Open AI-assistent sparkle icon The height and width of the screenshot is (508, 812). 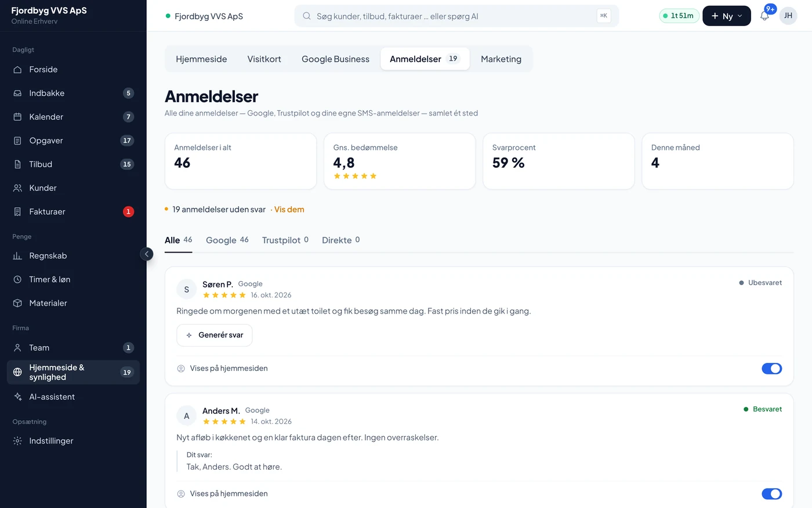(x=17, y=397)
